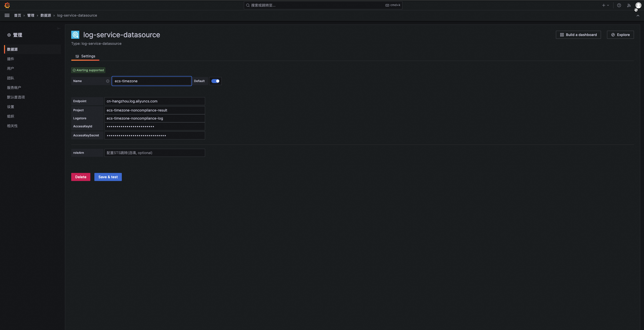Viewport: 644px width, 330px height.
Task: Click the 数据源 breadcrumb link
Action: tap(46, 15)
